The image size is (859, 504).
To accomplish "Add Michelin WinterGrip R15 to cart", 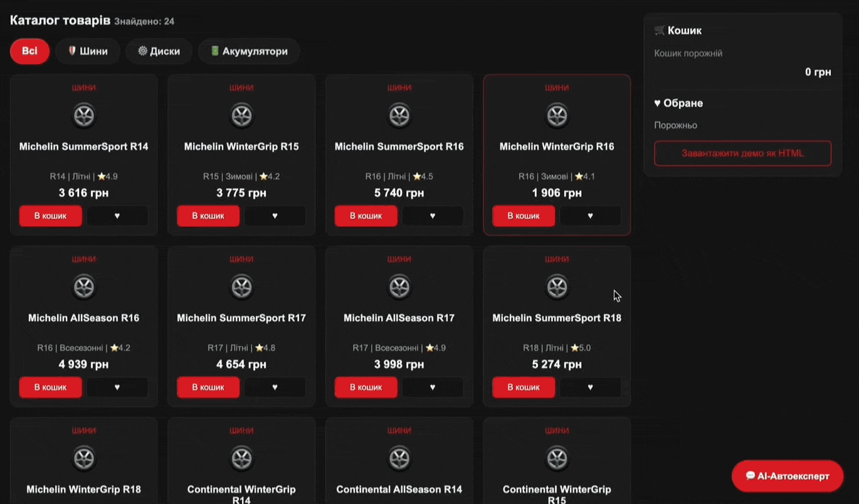I will [x=208, y=216].
